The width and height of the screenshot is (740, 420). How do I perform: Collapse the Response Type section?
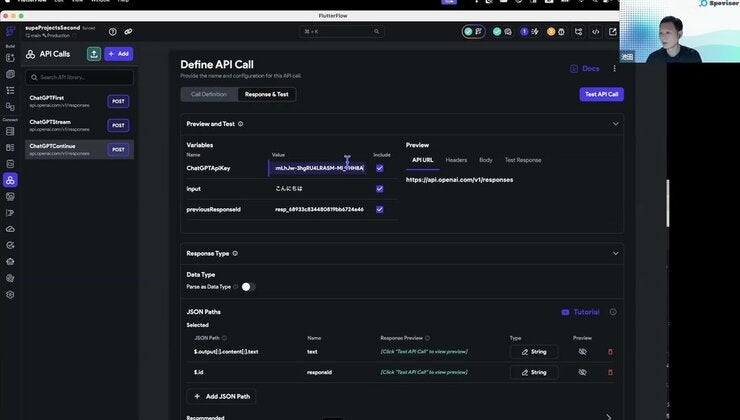tap(615, 253)
